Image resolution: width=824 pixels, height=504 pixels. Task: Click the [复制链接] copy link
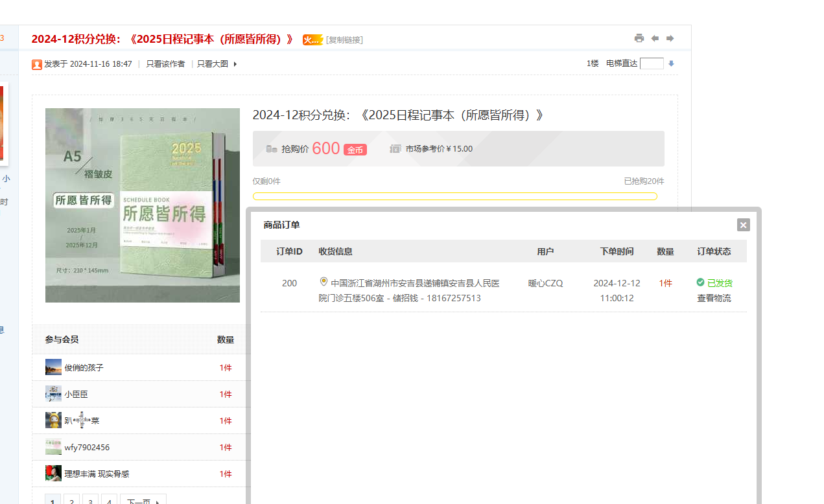point(344,40)
